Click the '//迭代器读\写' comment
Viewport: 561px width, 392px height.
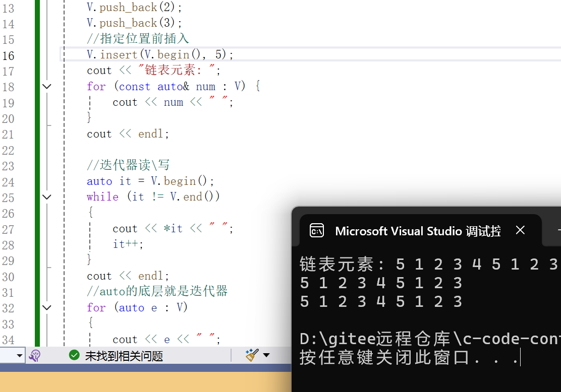(128, 165)
